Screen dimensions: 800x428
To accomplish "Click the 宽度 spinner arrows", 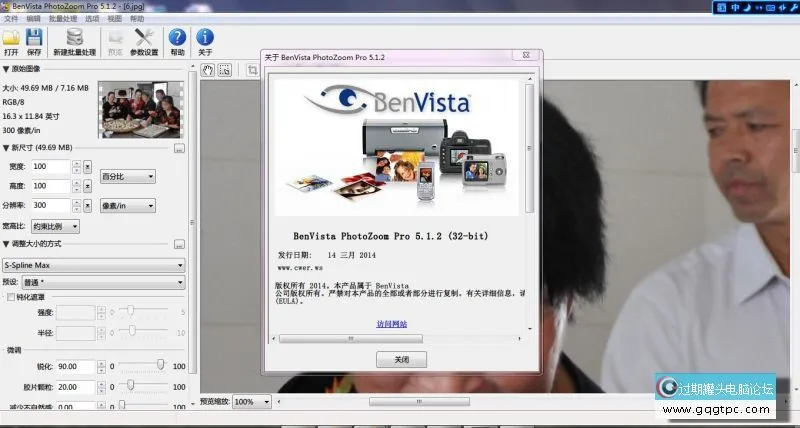I will [x=77, y=167].
